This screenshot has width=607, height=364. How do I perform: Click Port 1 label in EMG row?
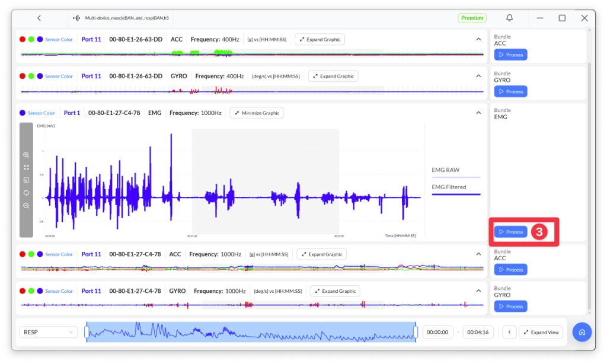(x=72, y=113)
